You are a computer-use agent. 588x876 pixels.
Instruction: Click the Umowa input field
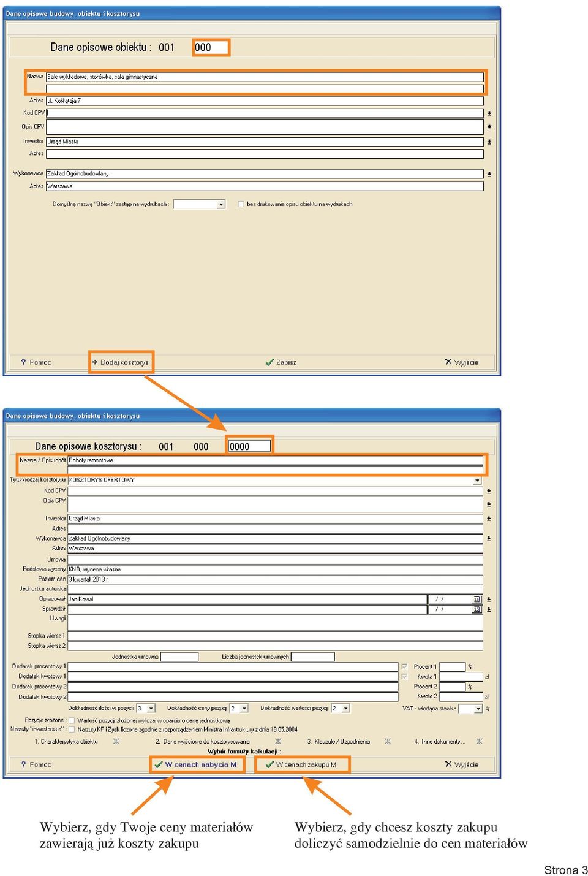[x=275, y=560]
